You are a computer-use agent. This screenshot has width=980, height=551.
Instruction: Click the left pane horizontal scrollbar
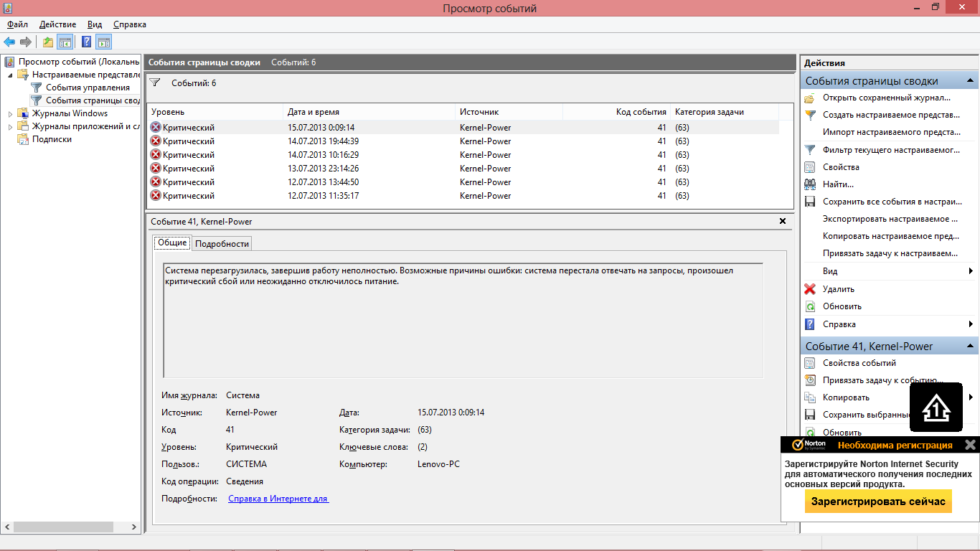pyautogui.click(x=63, y=527)
